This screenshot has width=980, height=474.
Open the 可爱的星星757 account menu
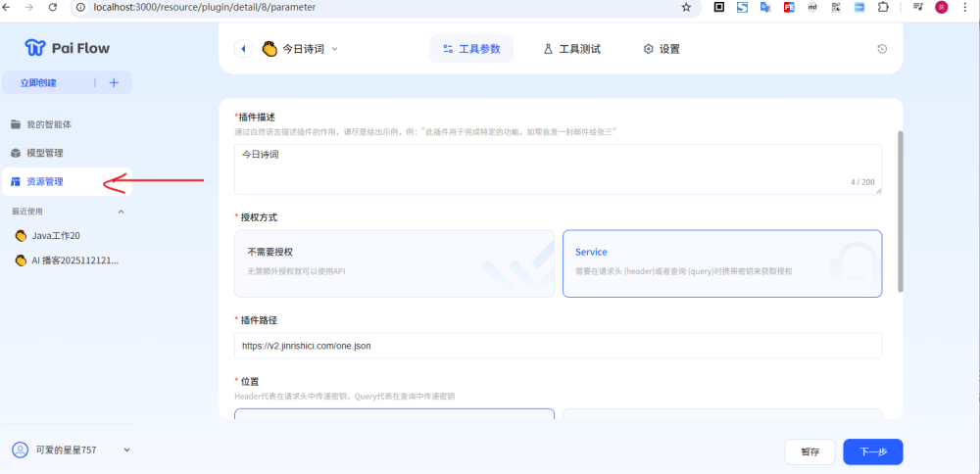126,450
